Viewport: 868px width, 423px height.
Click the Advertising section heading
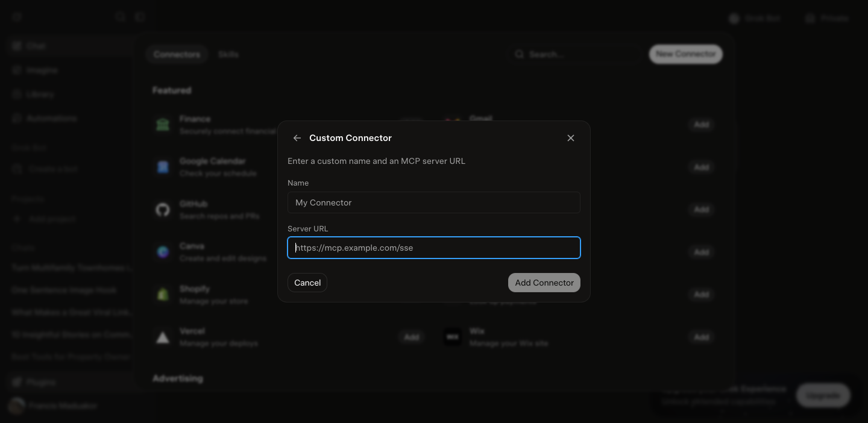pos(178,378)
